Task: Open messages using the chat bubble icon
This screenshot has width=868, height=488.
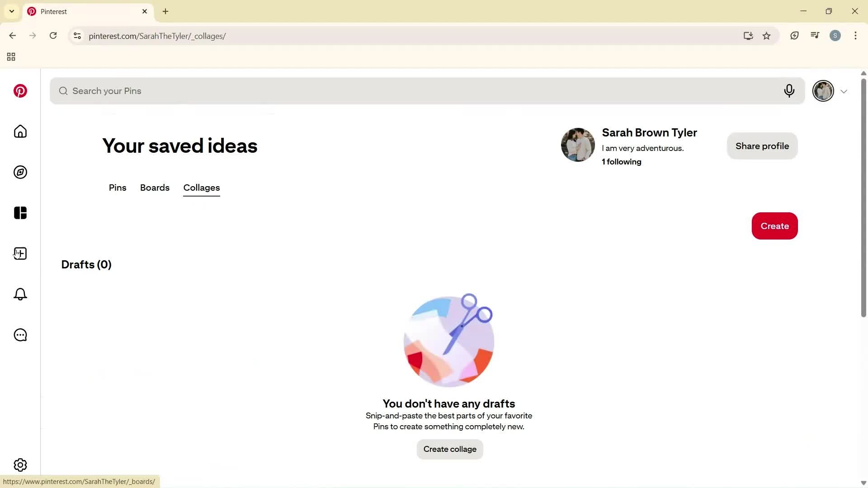Action: point(20,335)
